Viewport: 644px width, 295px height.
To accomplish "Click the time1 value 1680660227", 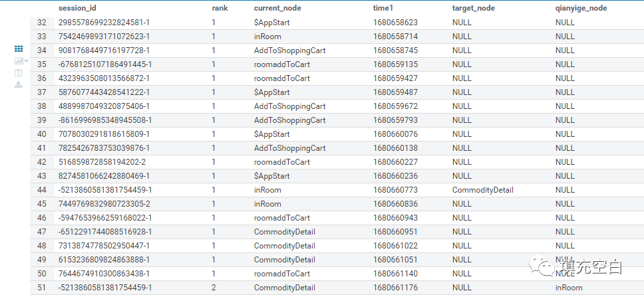I will [x=396, y=162].
